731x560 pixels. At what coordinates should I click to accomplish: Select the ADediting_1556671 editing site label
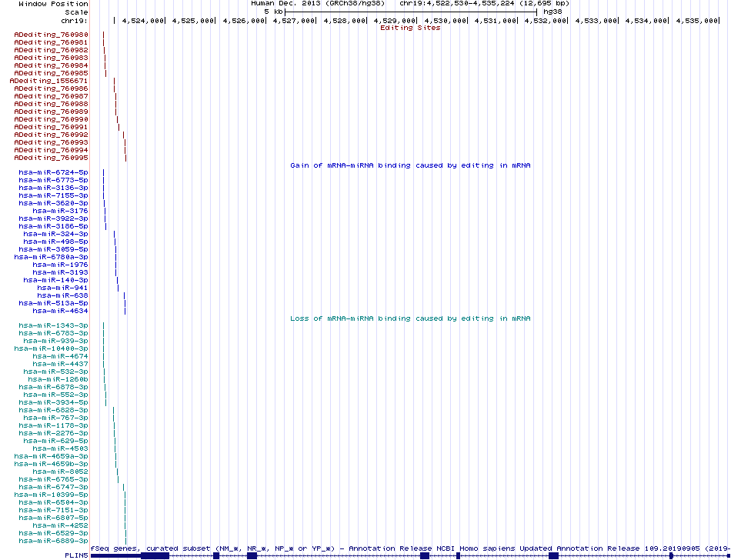(x=49, y=81)
